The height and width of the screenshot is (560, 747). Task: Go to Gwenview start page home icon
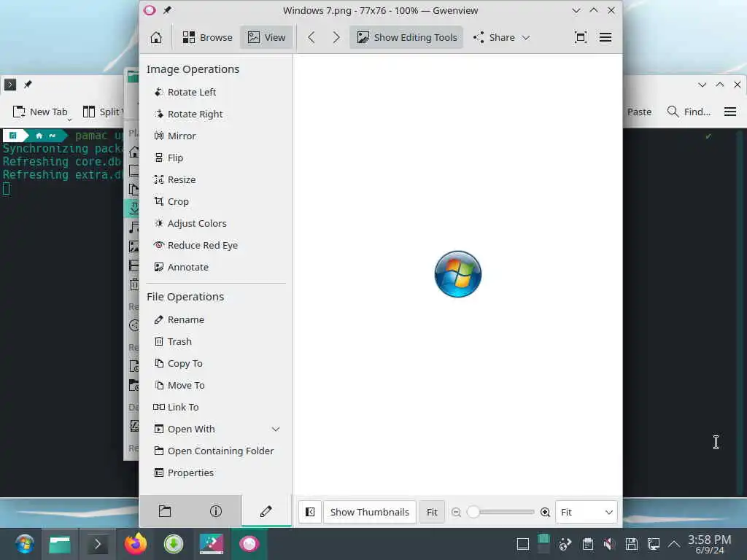156,37
